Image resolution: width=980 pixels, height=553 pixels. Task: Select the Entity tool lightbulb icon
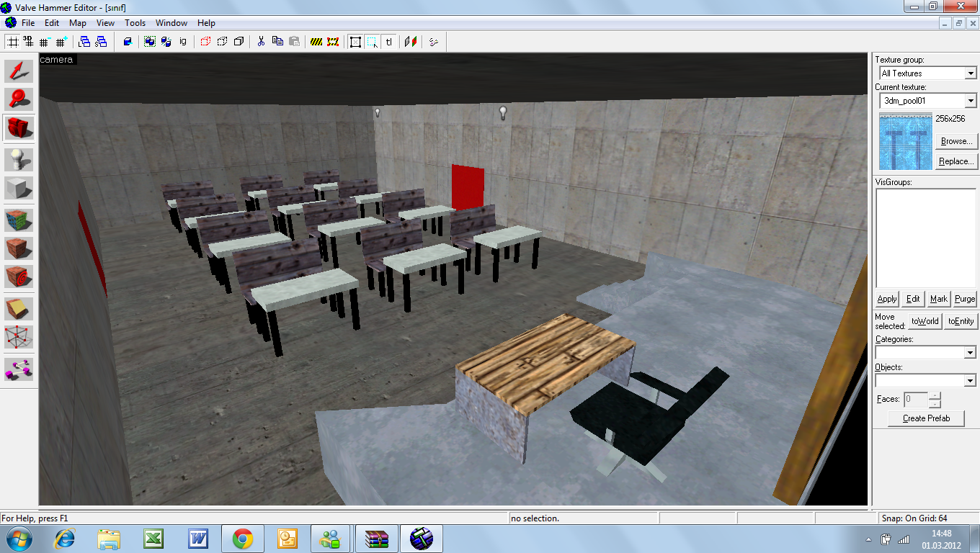coord(19,158)
